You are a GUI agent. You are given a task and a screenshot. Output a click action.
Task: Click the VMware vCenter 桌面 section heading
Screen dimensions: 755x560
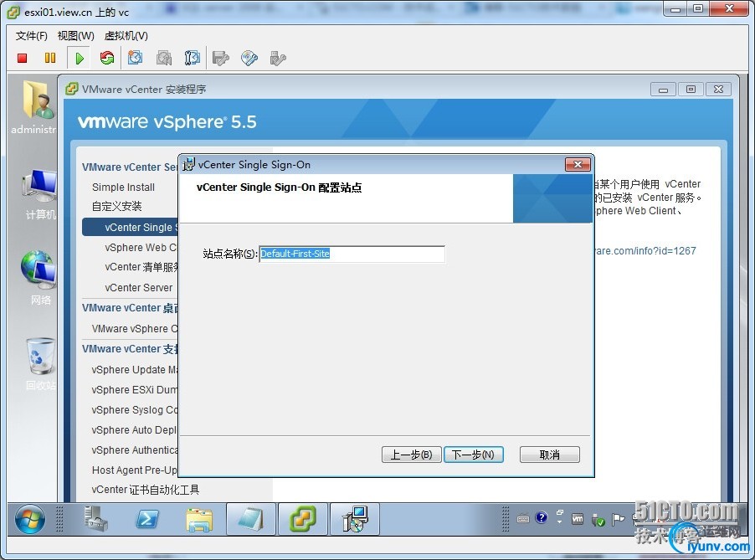click(130, 308)
